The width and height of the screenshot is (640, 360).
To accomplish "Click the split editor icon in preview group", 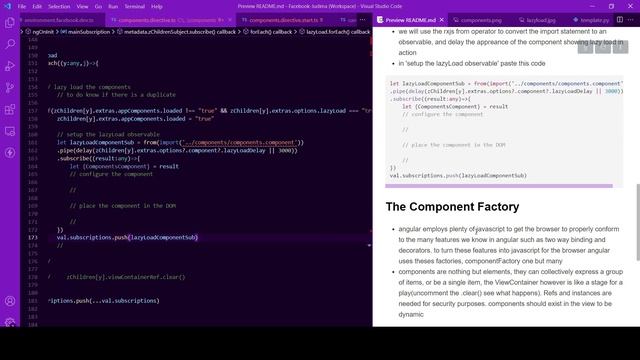I will click(620, 20).
